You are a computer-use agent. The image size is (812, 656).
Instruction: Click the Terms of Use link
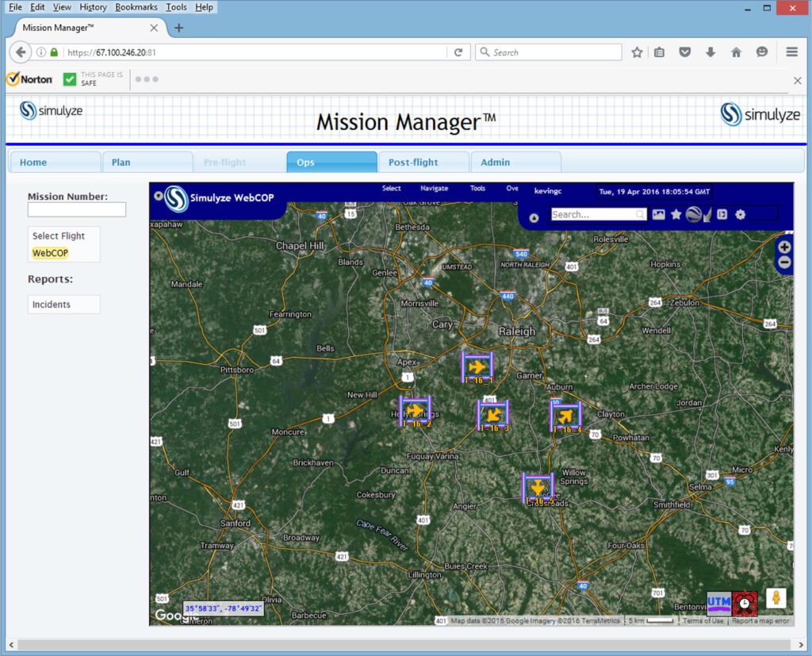pyautogui.click(x=703, y=621)
